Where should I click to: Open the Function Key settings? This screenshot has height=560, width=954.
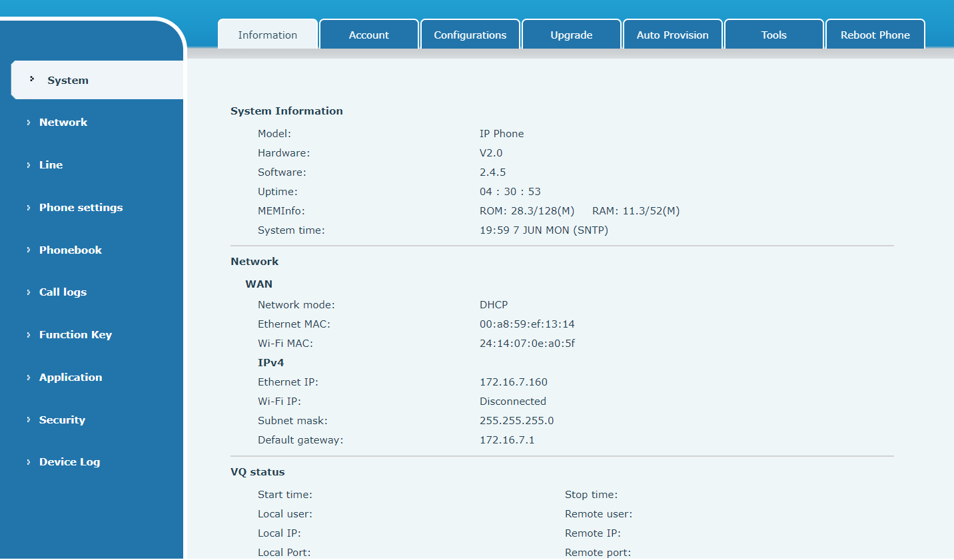pos(75,334)
